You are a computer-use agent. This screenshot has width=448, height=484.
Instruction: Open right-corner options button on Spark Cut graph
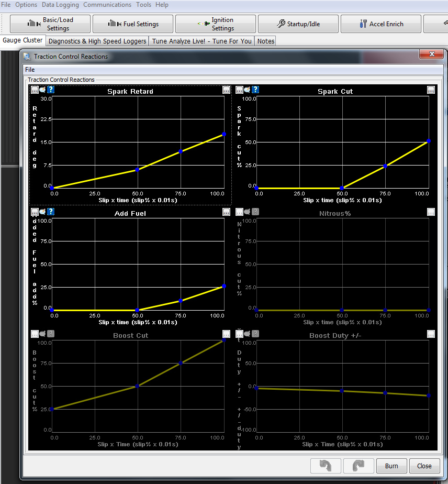pos(431,90)
